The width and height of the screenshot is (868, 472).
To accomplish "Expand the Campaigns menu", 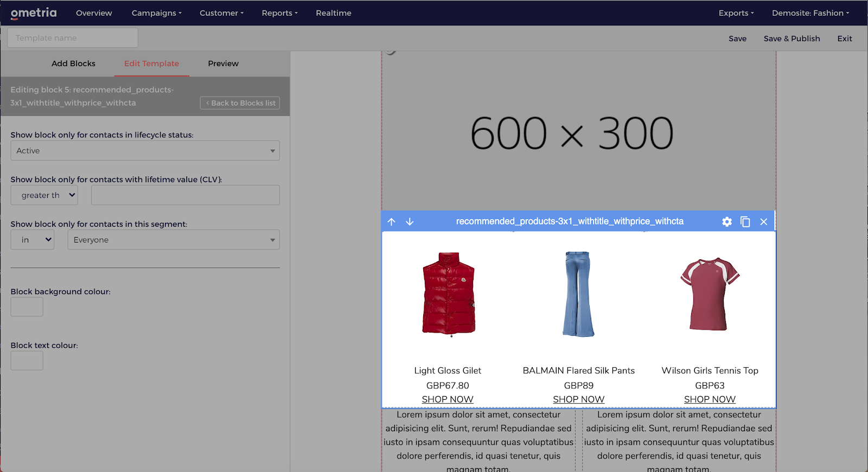I will [157, 13].
